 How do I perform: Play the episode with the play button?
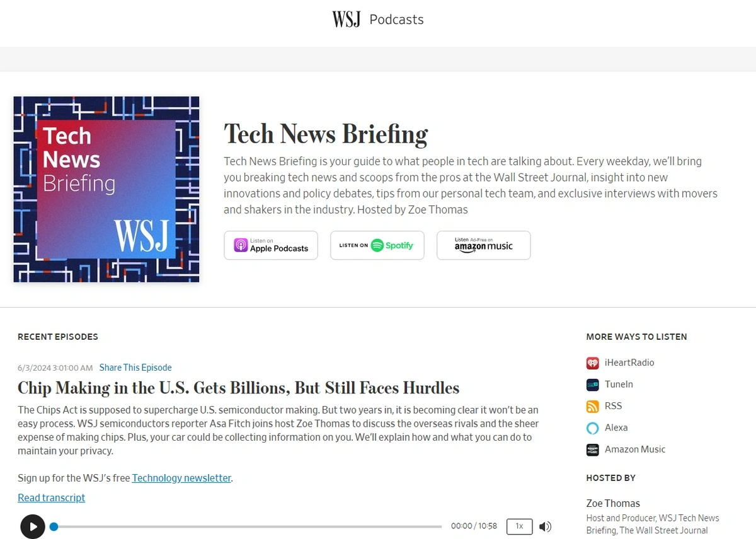(33, 526)
